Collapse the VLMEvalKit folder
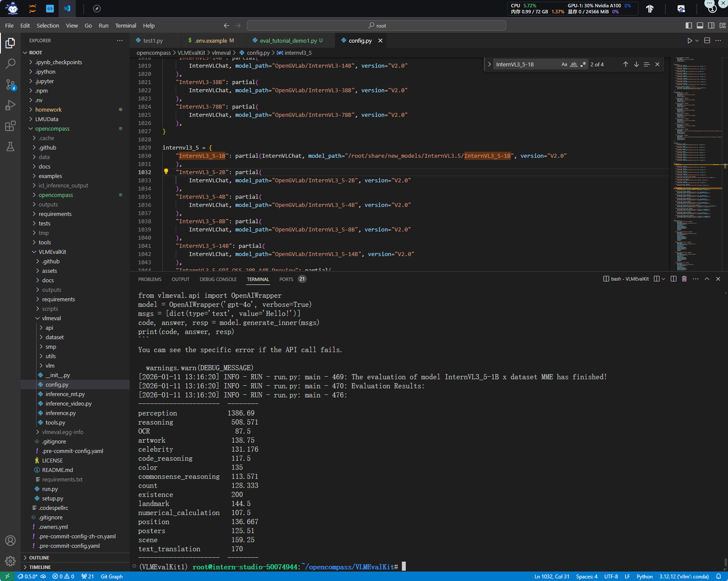The height and width of the screenshot is (581, 728). [34, 252]
